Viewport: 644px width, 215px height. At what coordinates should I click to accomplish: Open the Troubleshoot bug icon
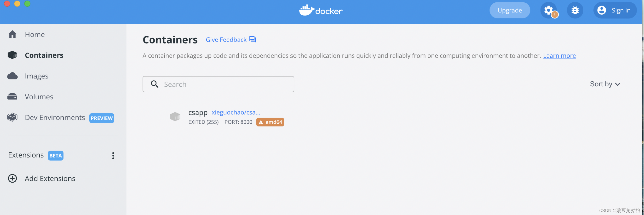click(575, 10)
